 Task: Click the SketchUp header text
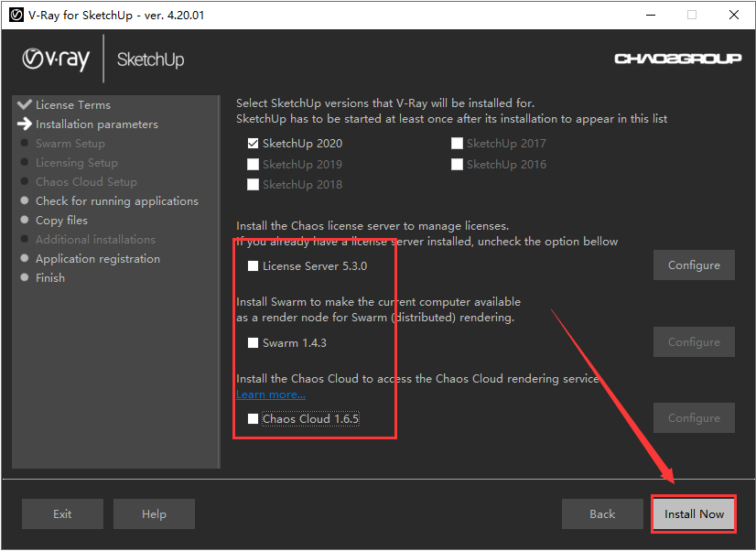pos(150,59)
